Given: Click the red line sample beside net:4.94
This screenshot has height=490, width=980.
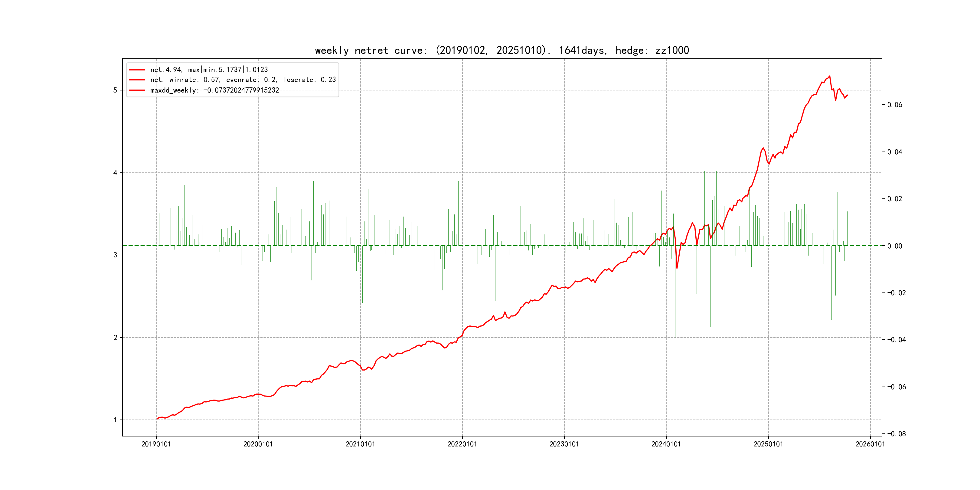Looking at the screenshot, I should [137, 70].
